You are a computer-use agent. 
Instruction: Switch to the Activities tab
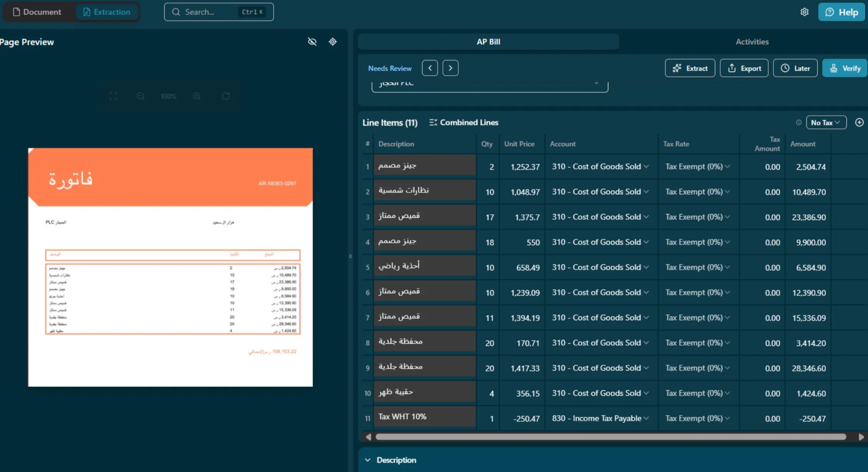pyautogui.click(x=752, y=42)
